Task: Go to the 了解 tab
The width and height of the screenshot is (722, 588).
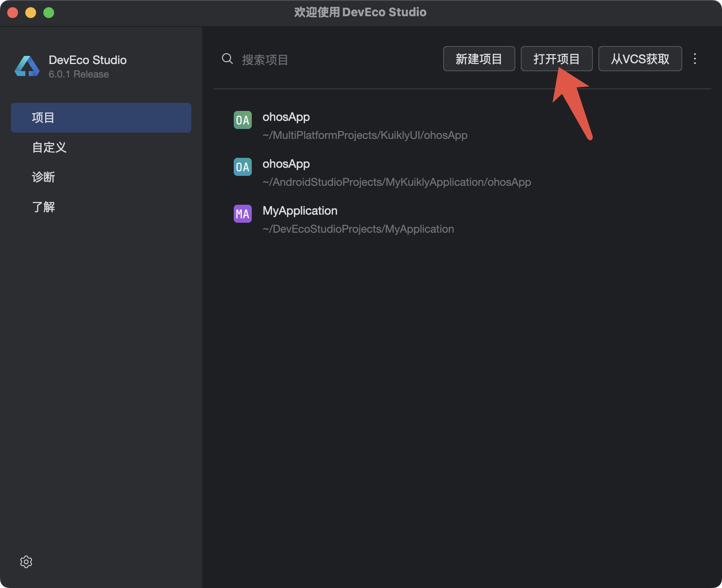Action: (101, 207)
